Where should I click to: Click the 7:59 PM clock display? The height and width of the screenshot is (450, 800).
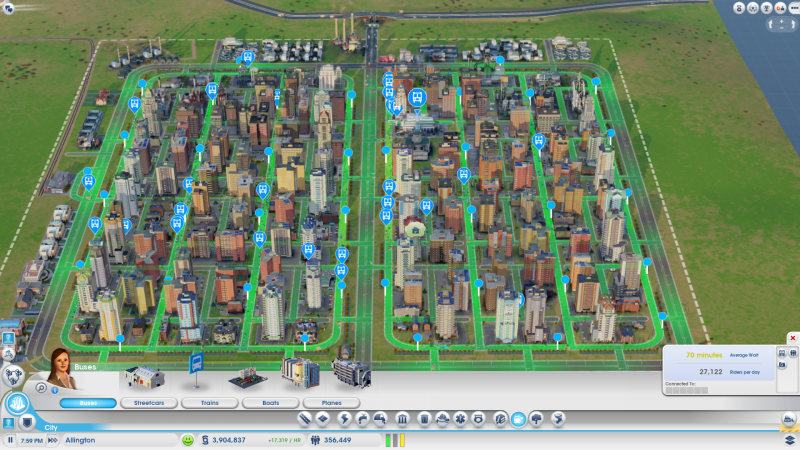pos(32,440)
